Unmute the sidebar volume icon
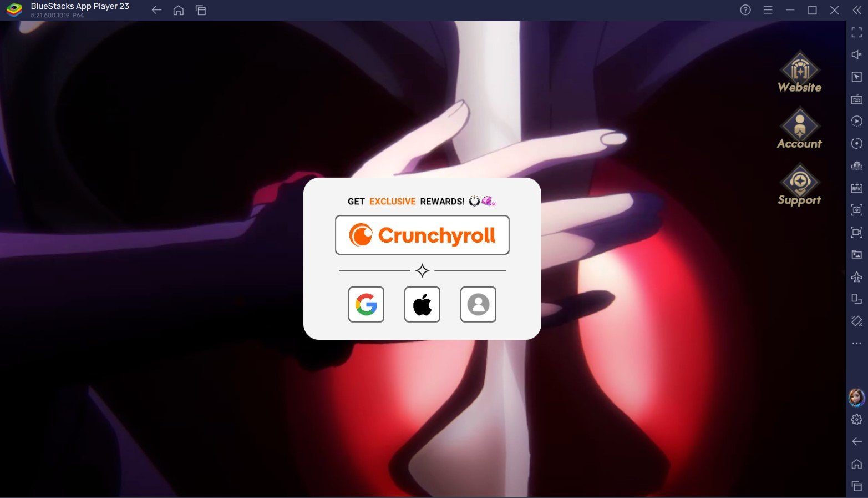 [857, 54]
